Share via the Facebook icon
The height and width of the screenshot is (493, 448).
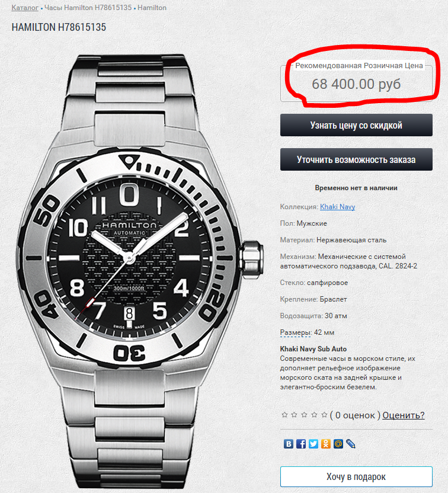tap(301, 444)
